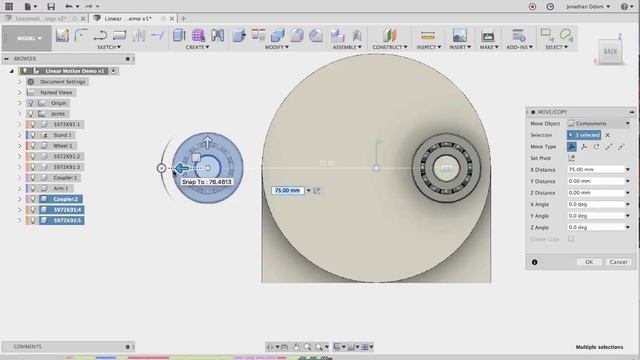Select the sketch Trim tool icon
Viewport: 640px width, 360px height.
point(157,36)
